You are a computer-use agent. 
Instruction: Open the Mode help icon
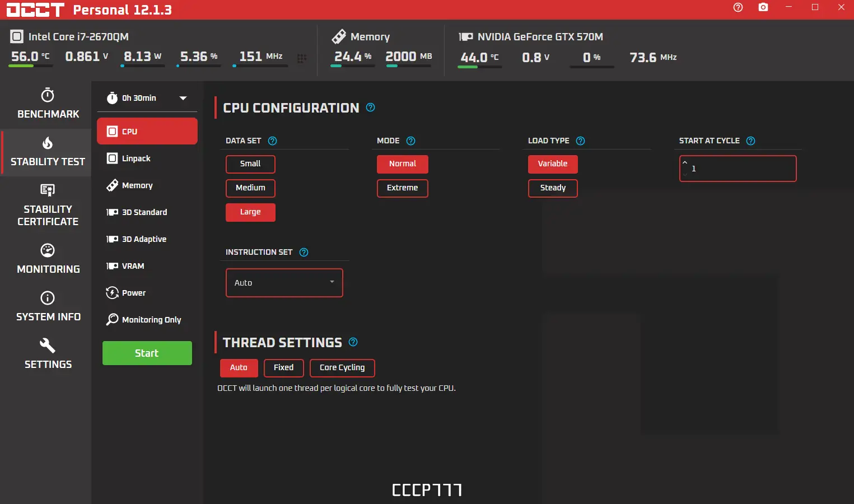[410, 141]
